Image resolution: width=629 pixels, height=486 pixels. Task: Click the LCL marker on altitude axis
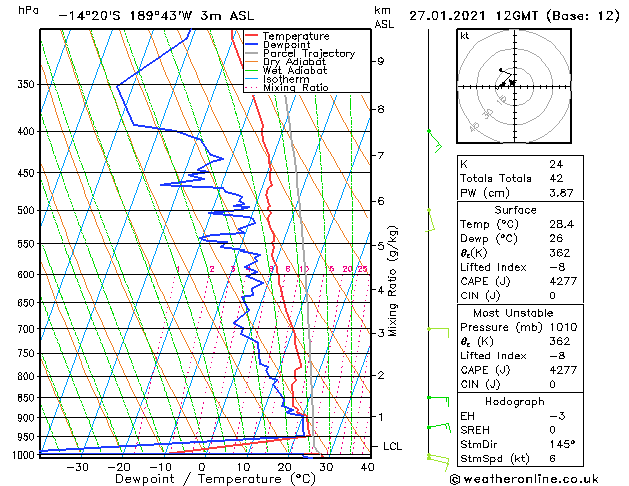click(x=392, y=446)
